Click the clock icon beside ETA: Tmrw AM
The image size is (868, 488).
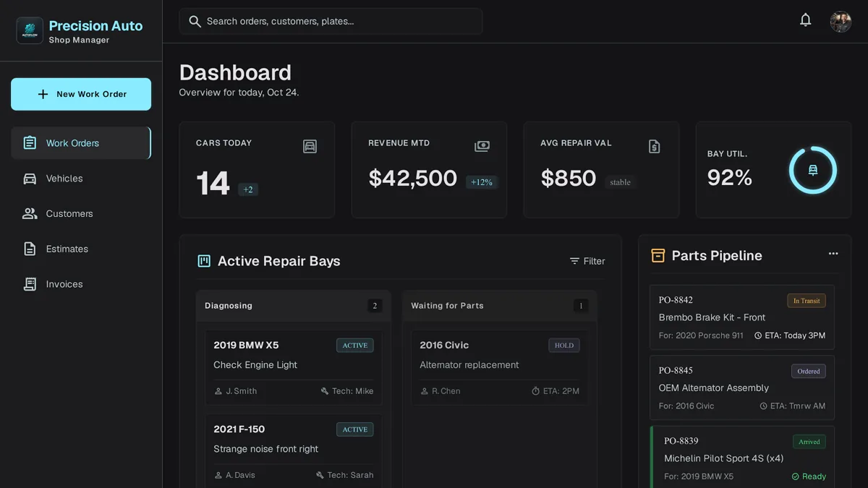point(763,406)
